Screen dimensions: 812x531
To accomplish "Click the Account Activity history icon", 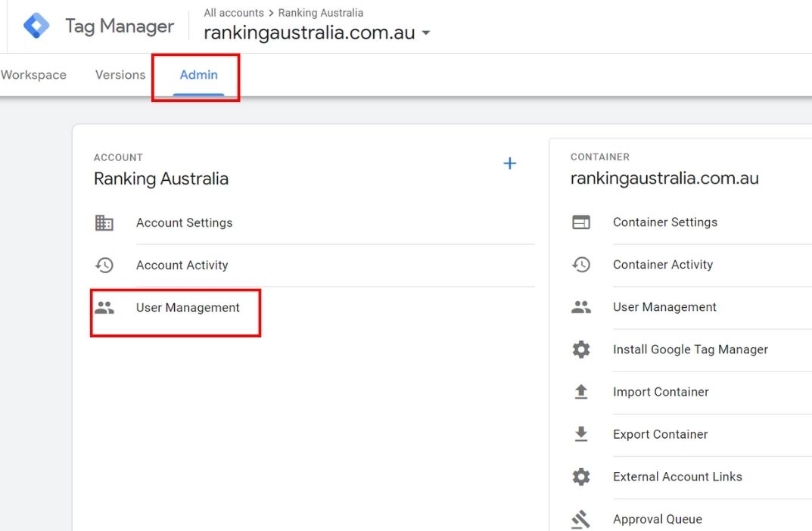I will click(104, 265).
